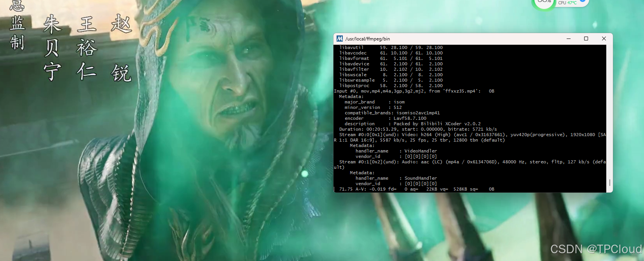The image size is (644, 261).
Task: Click the /usr/local/ffmpeg/bin window title text
Action: pos(368,39)
